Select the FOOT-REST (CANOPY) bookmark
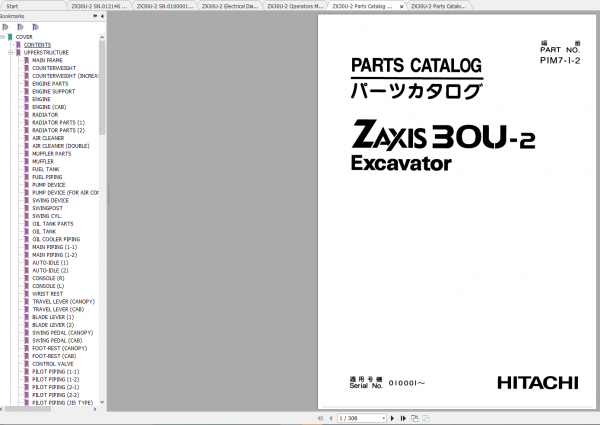Viewport: 600px width, 425px height. pos(59,348)
